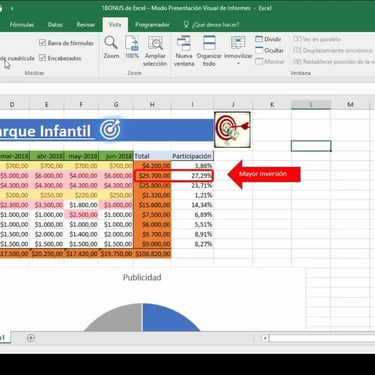Screen dimensions: 375x375
Task: Select column K header
Action: (x=272, y=105)
